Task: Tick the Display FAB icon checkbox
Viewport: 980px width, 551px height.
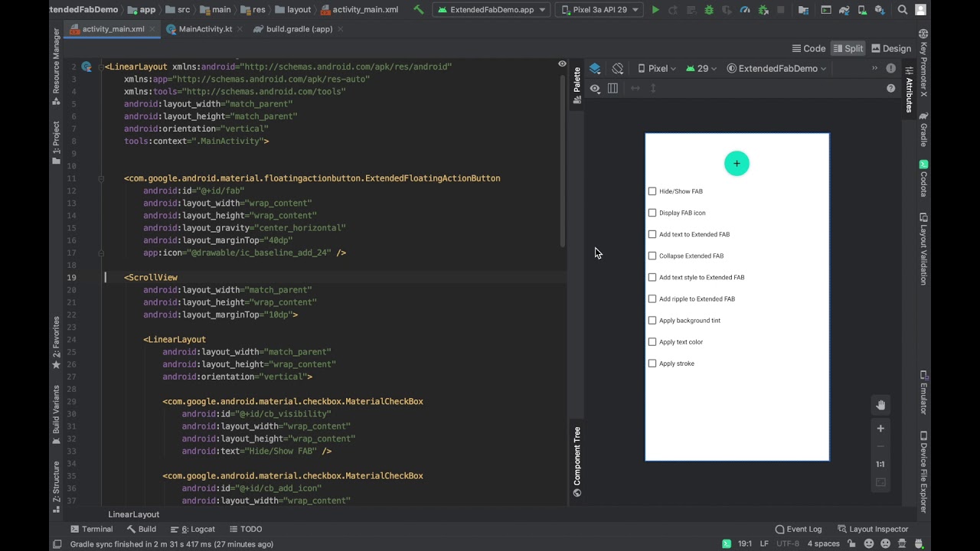Action: [652, 213]
